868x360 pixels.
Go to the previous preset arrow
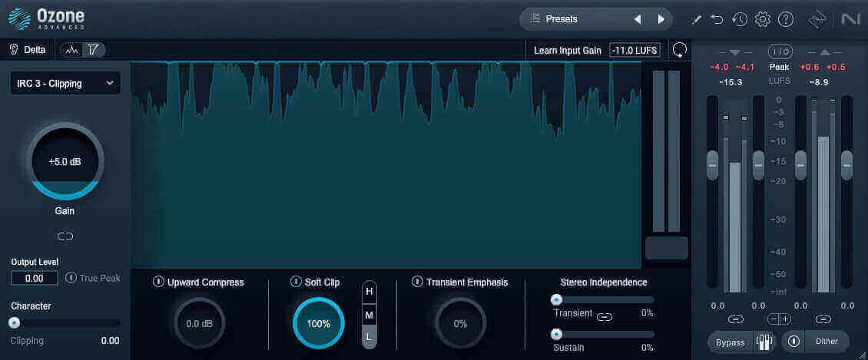pyautogui.click(x=638, y=19)
